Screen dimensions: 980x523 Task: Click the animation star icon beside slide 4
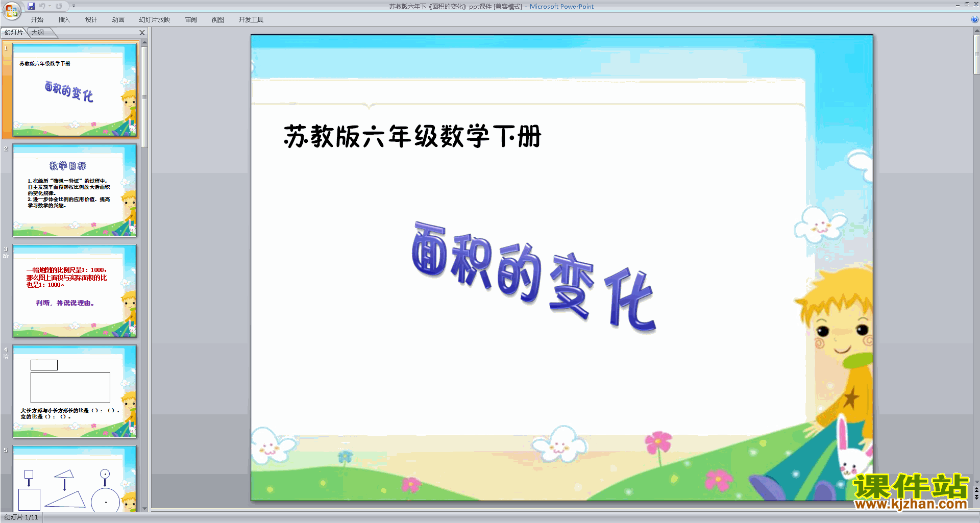pyautogui.click(x=6, y=357)
